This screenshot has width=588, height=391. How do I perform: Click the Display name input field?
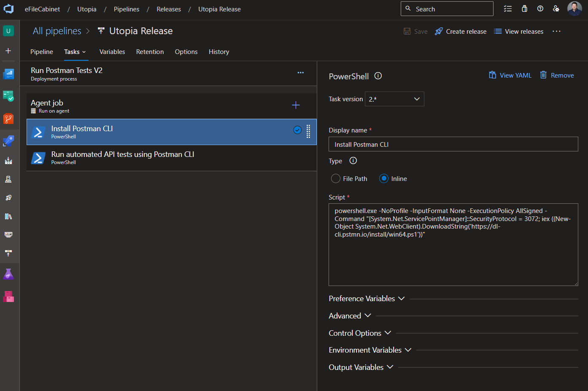[x=453, y=144]
